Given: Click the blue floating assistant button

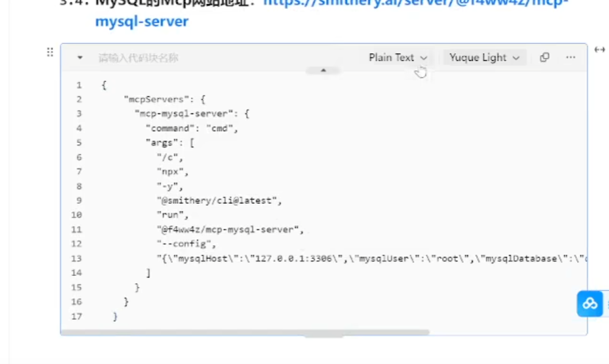Looking at the screenshot, I should 590,304.
